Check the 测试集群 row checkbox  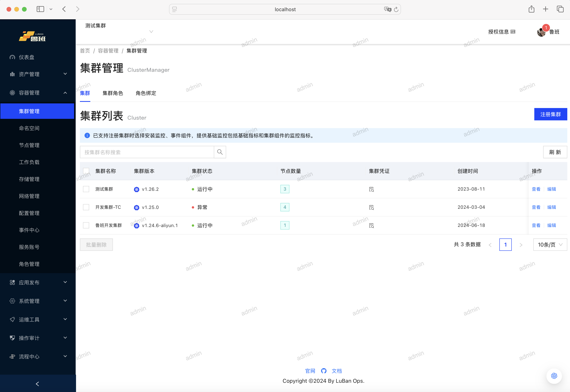[86, 189]
